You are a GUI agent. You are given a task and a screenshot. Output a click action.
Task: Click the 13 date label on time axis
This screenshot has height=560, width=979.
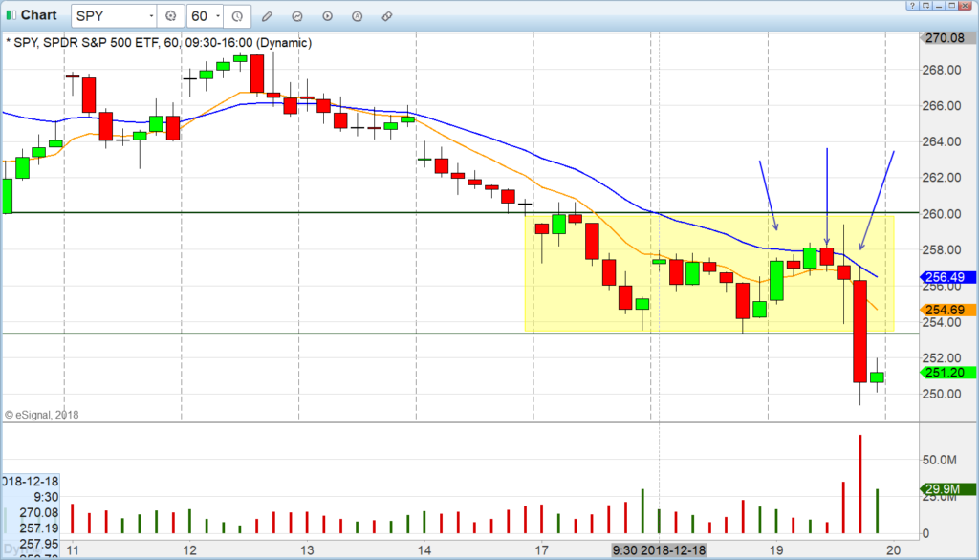tap(307, 550)
